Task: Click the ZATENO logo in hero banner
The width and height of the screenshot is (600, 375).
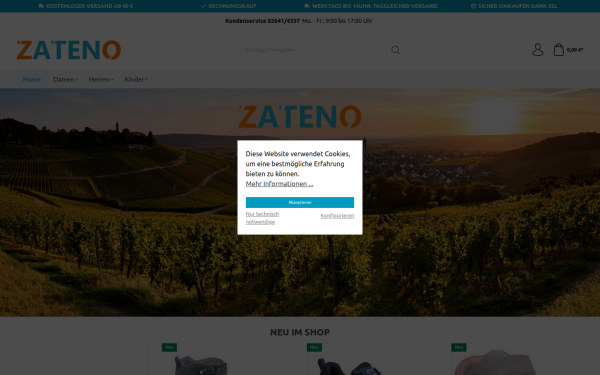Action: click(300, 117)
